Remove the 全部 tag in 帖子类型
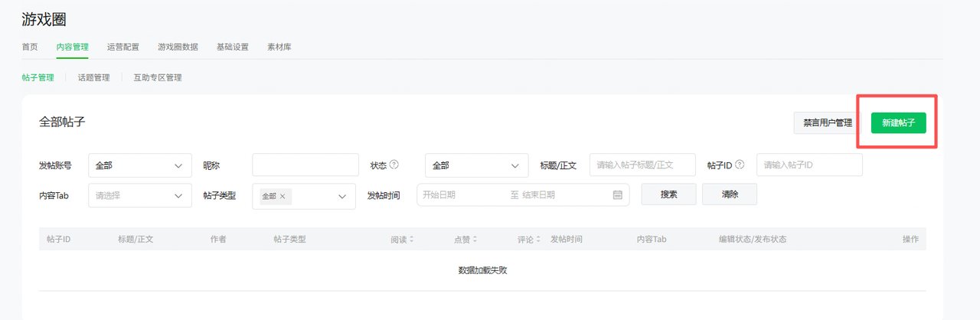 (x=283, y=196)
